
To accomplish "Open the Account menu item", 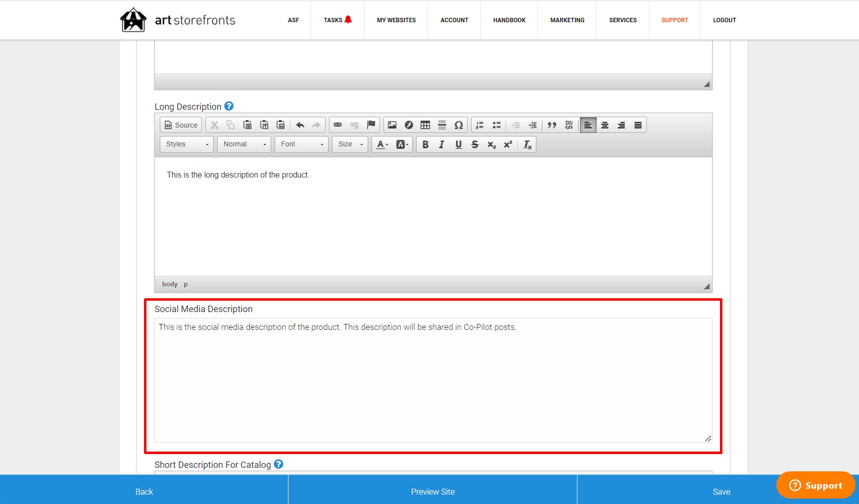I will 454,20.
